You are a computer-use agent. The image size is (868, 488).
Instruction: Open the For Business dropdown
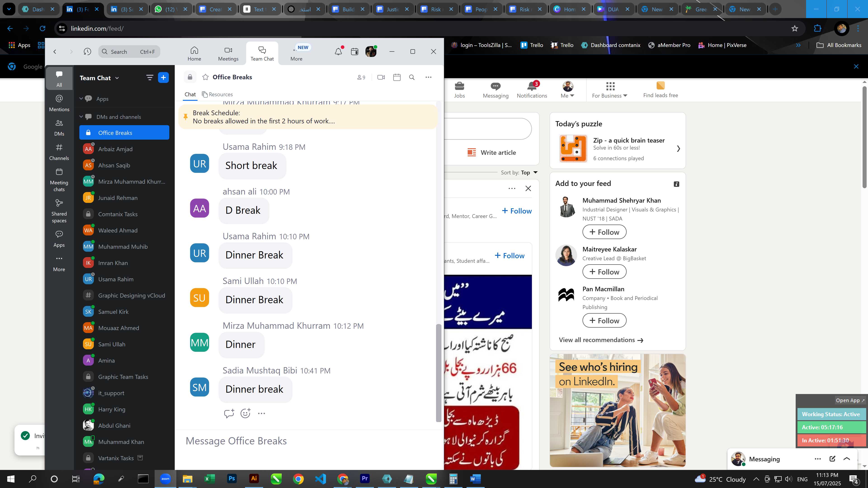pyautogui.click(x=610, y=90)
